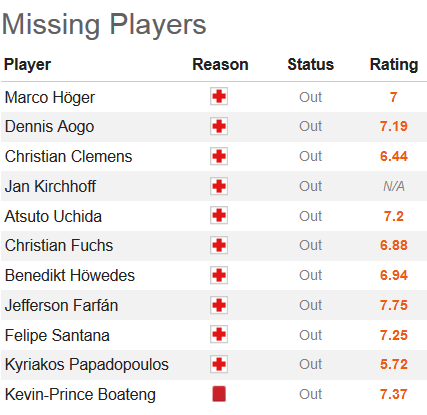This screenshot has height=415, width=427.
Task: Click Jan Kirchhoff's injury icon
Action: [x=219, y=186]
